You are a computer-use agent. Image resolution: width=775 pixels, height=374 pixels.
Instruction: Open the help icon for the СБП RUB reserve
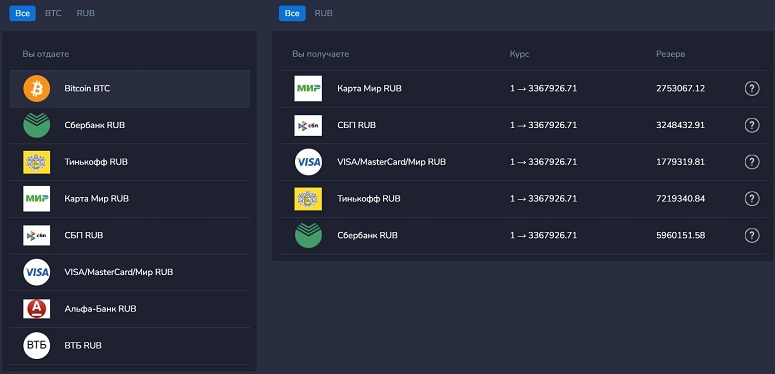click(752, 125)
